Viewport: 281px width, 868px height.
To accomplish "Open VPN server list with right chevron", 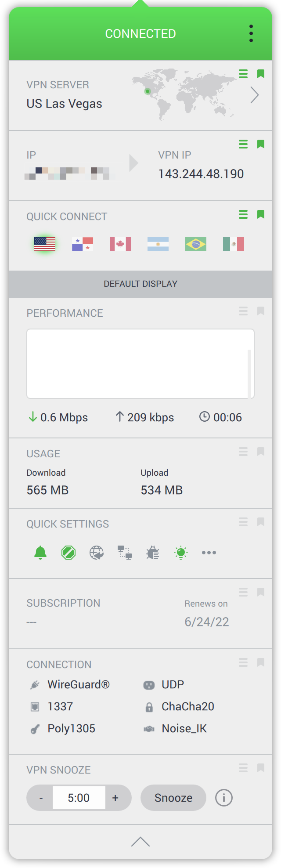I will 255,95.
